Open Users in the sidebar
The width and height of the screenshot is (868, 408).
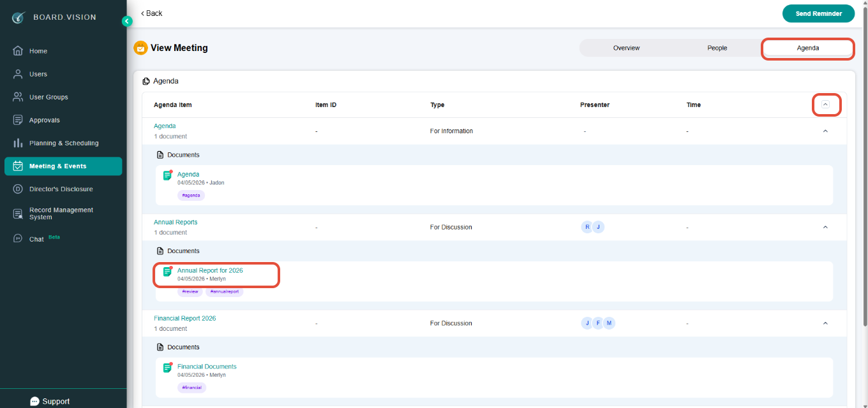click(x=63, y=74)
